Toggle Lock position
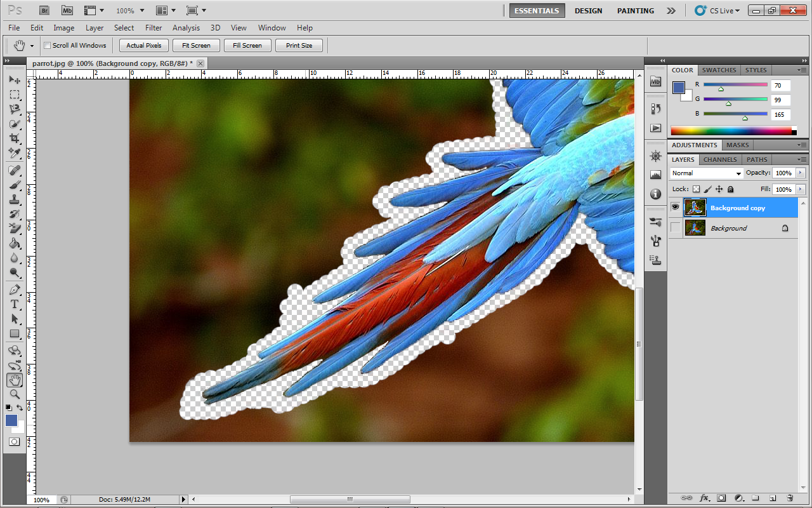 719,189
